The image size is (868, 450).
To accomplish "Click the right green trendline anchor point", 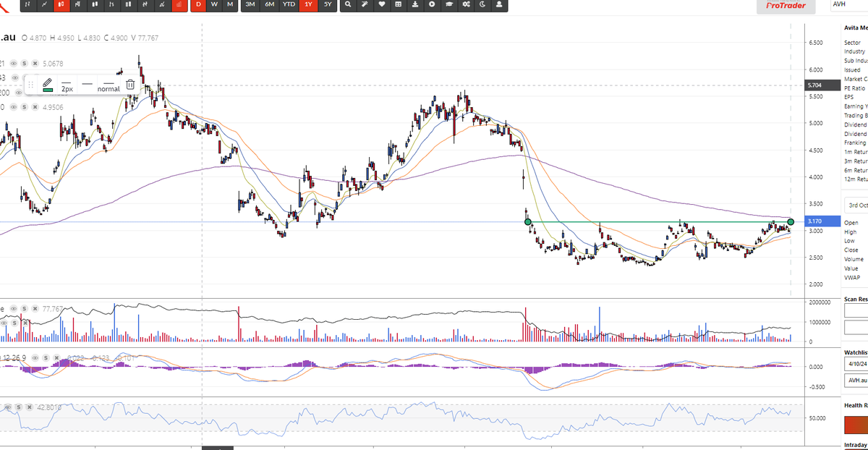I will pos(791,221).
